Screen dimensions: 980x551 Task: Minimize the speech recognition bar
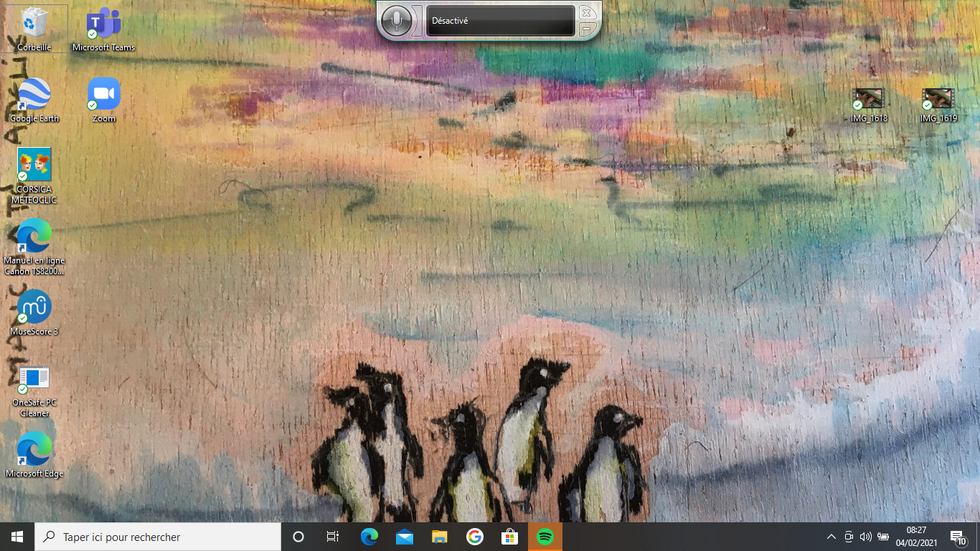click(x=587, y=29)
